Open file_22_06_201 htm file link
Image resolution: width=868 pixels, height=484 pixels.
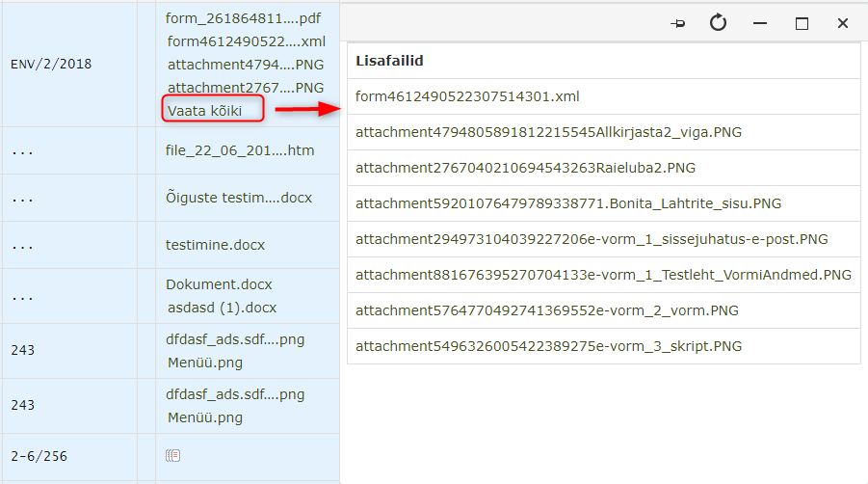point(240,150)
